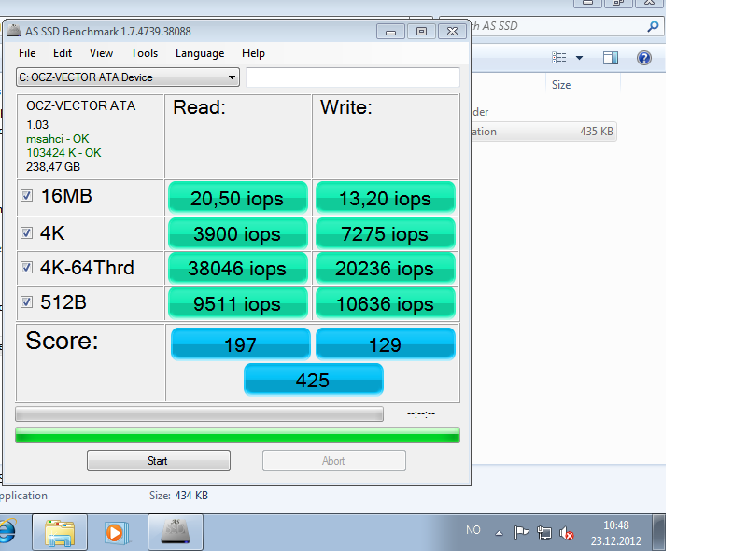Click the 512B read result 9511 iops
This screenshot has width=747, height=560.
click(238, 303)
